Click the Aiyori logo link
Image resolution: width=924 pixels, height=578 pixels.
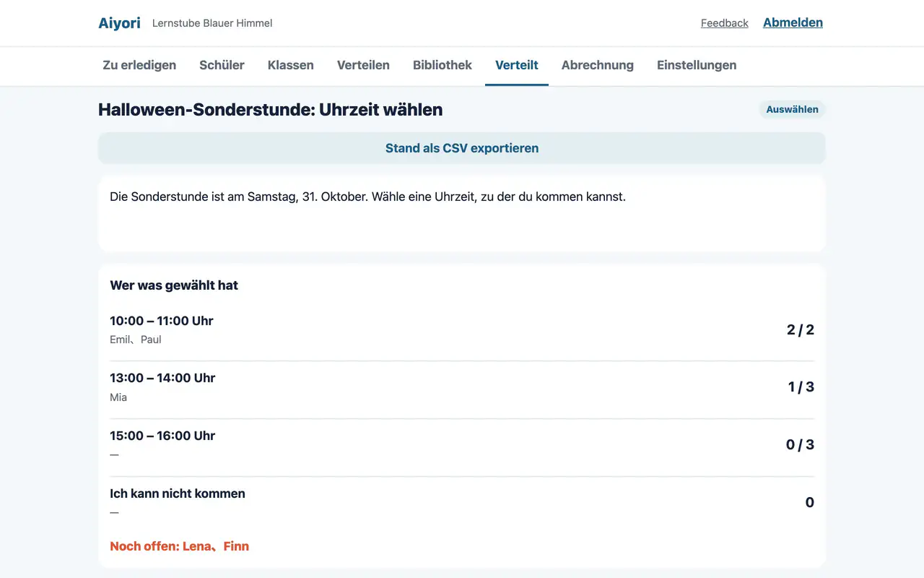[x=119, y=23]
